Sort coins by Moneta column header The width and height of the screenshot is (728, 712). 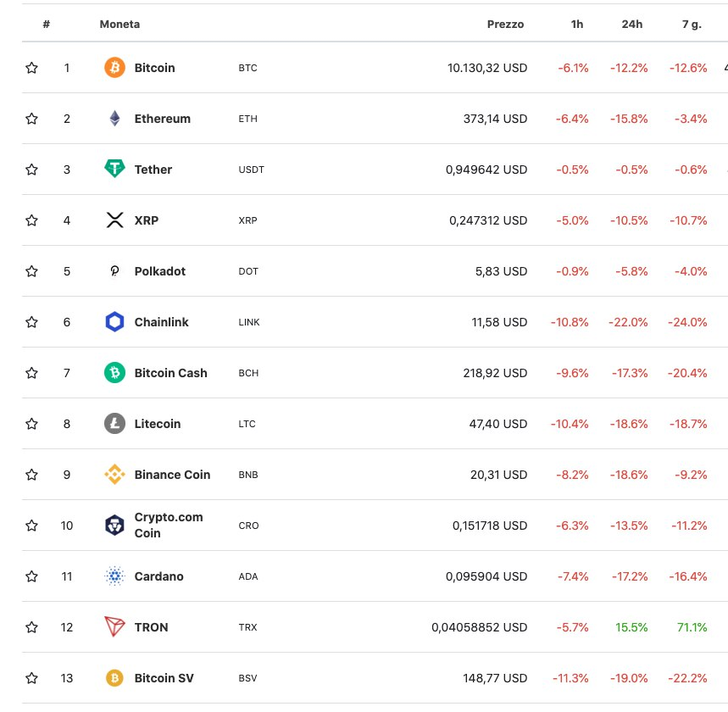(119, 25)
